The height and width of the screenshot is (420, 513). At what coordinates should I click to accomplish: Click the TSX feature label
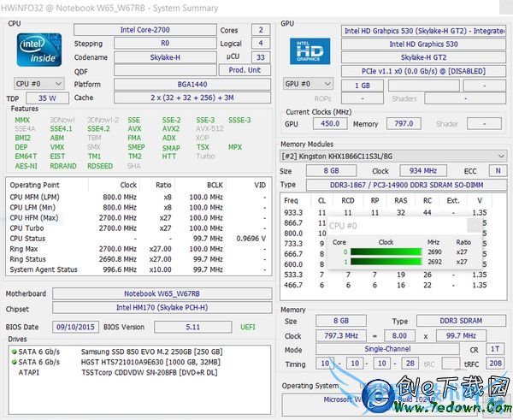(203, 147)
